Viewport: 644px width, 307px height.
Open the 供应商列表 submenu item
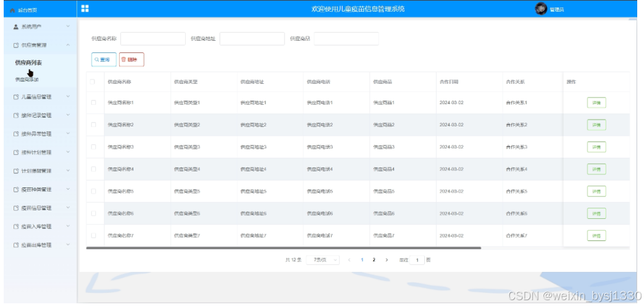pos(28,63)
